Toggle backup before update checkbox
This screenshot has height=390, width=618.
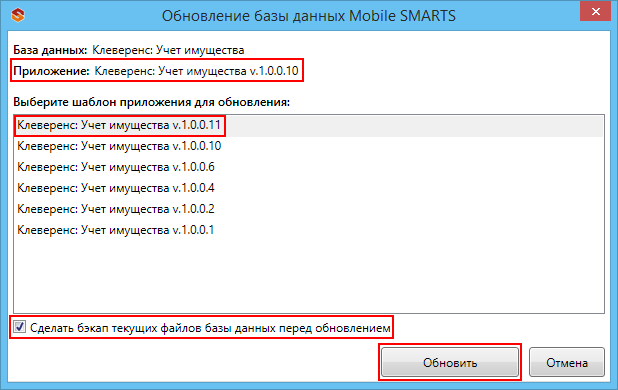click(x=19, y=327)
